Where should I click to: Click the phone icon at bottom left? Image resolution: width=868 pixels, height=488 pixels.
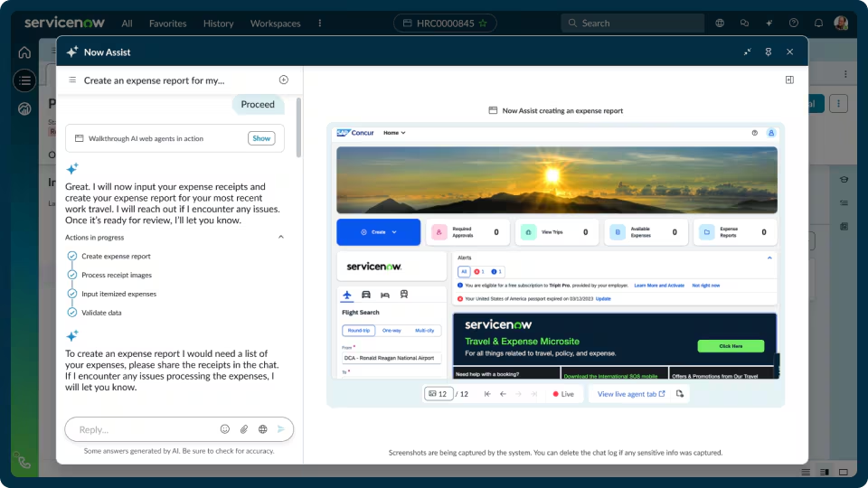click(24, 462)
